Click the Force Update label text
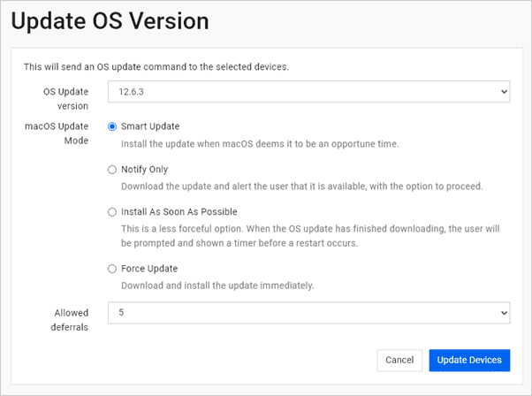The height and width of the screenshot is (396, 532). pos(149,269)
